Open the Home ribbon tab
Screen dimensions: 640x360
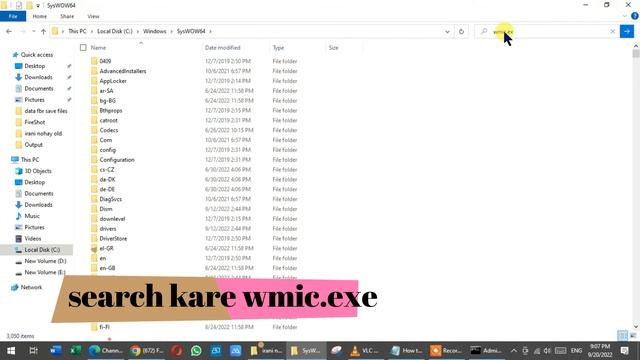(40, 16)
